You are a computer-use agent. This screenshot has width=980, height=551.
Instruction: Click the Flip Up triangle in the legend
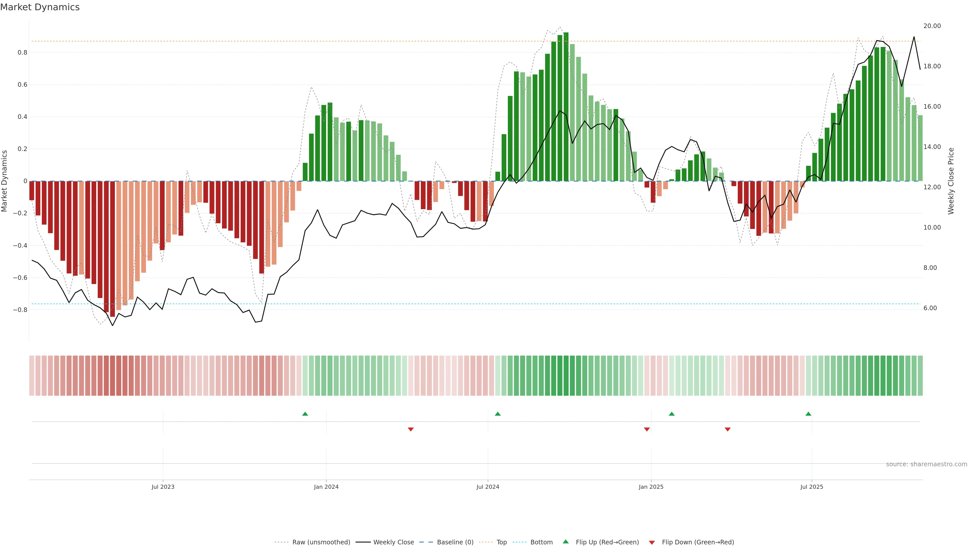(566, 542)
